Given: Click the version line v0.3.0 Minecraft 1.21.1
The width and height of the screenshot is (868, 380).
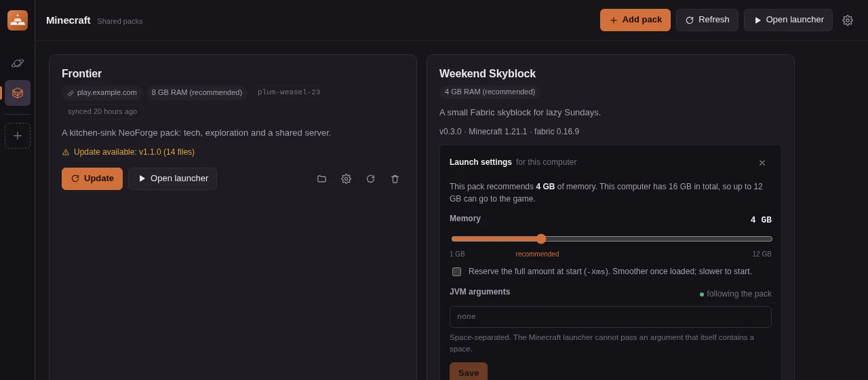Looking at the screenshot, I should click(x=509, y=132).
